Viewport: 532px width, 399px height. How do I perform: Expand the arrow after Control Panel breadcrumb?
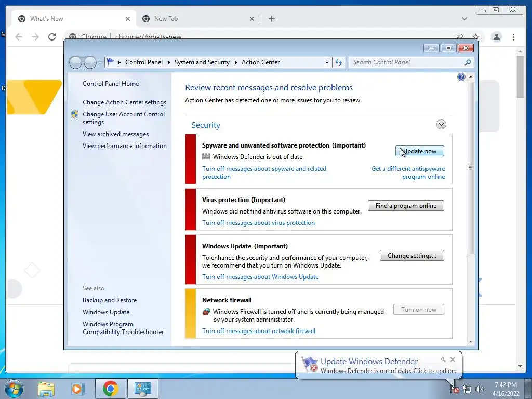click(169, 62)
